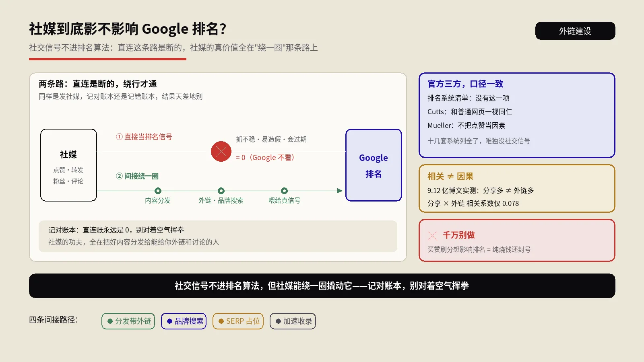The height and width of the screenshot is (362, 644).
Task: Select the Google 排名 target box
Action: [374, 165]
